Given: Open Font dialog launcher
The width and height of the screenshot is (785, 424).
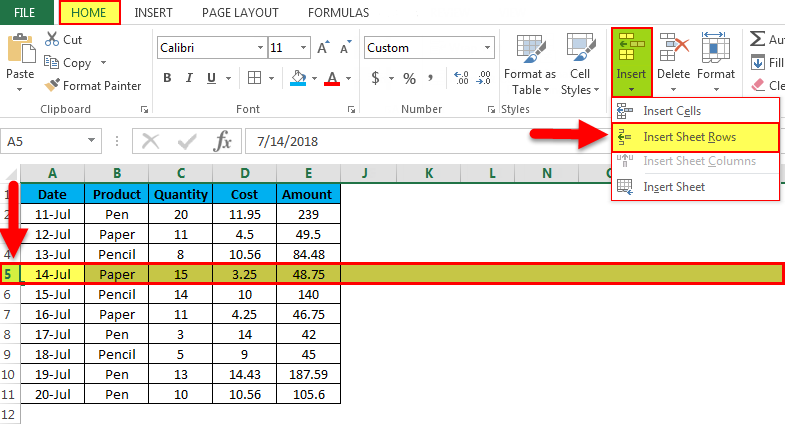Looking at the screenshot, I should pyautogui.click(x=351, y=110).
